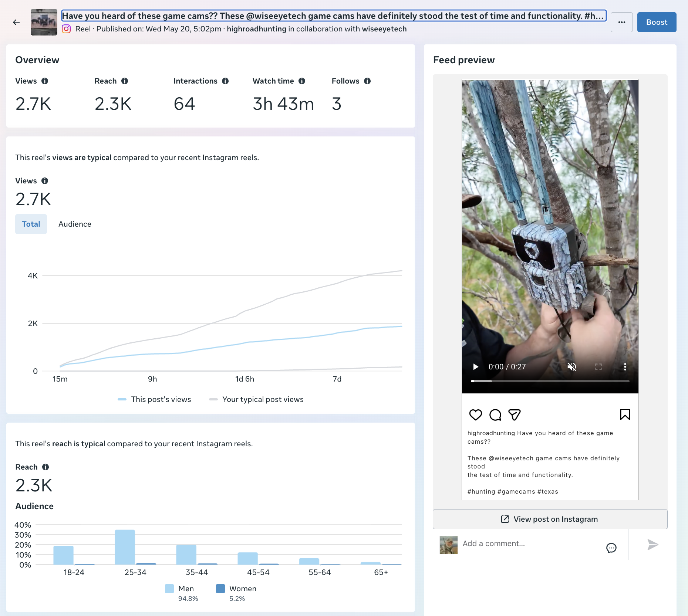
Task: Send the comment with the arrow icon
Action: coord(652,545)
